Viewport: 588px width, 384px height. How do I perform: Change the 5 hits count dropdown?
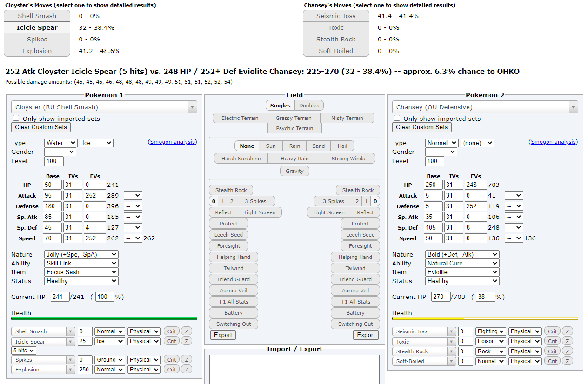pyautogui.click(x=24, y=350)
